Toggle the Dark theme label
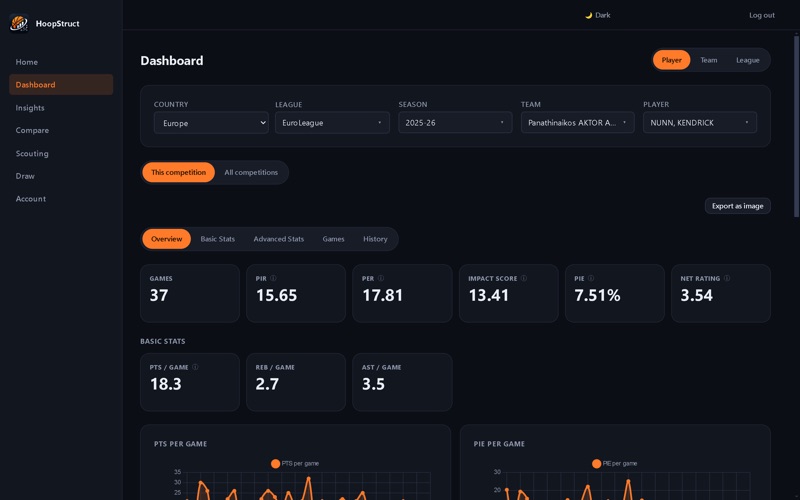This screenshot has height=500, width=800. point(603,15)
